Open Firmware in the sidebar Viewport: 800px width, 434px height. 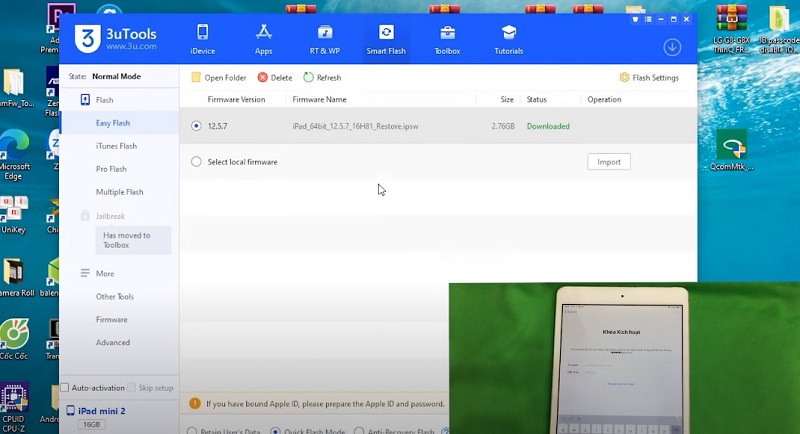pos(112,319)
